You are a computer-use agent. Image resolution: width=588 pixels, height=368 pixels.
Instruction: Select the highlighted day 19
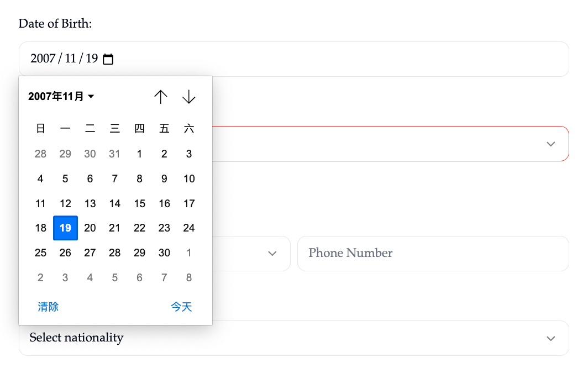tap(65, 228)
